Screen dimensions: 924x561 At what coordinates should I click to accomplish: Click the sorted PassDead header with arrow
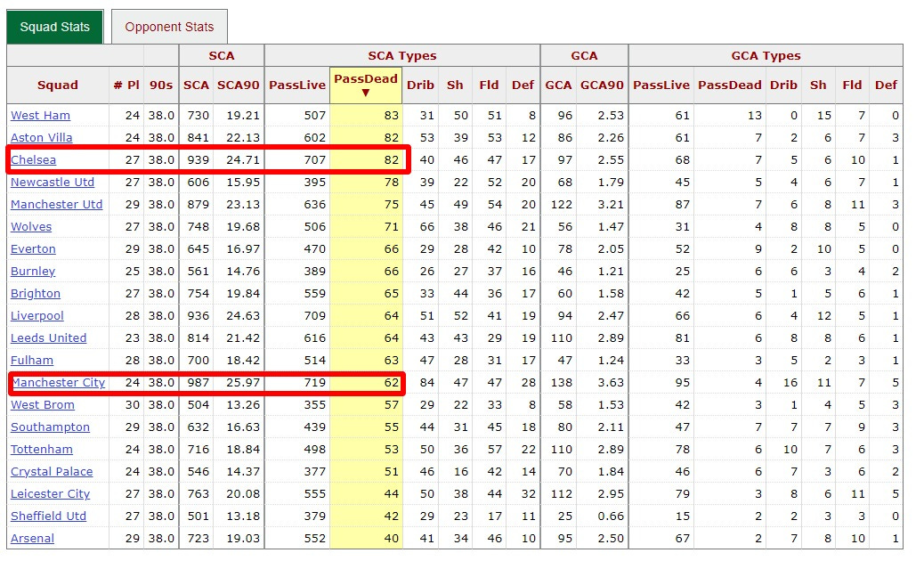[x=366, y=85]
